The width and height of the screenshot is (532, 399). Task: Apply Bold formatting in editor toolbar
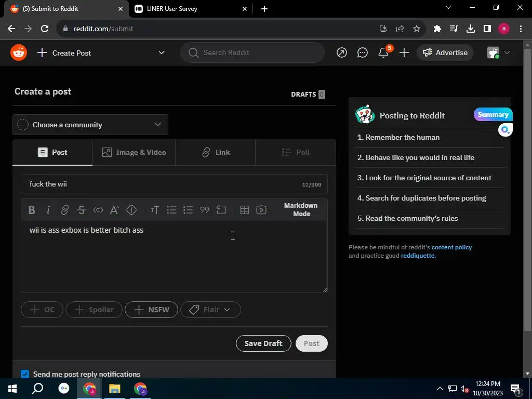32,210
